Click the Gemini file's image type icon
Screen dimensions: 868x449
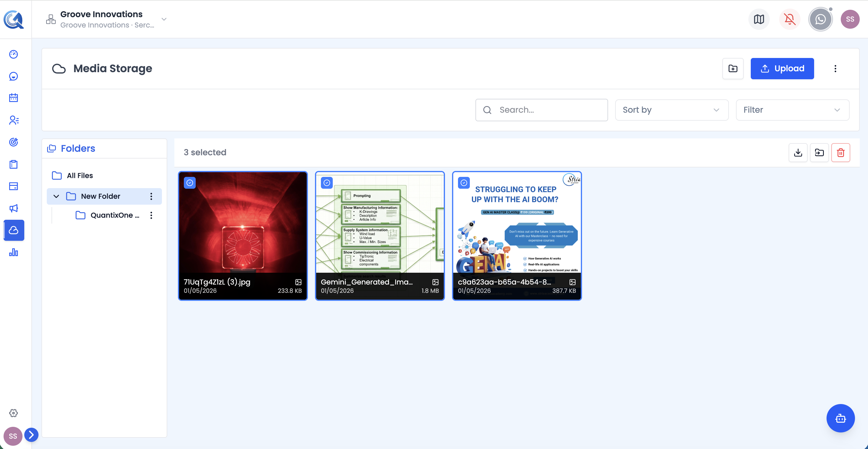click(x=435, y=282)
